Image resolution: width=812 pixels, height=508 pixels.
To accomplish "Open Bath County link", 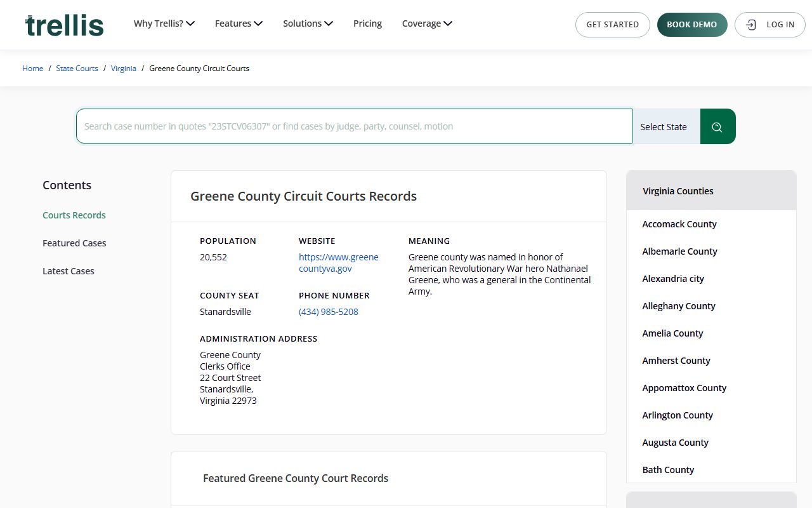I will [668, 470].
